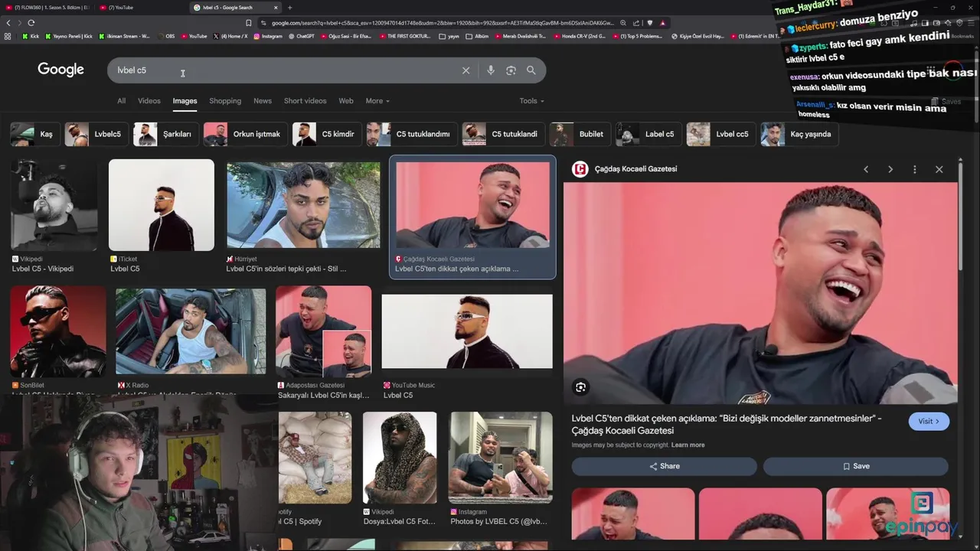Open the YouTube bookmark in bookmarks bar
The width and height of the screenshot is (980, 551).
pyautogui.click(x=194, y=36)
